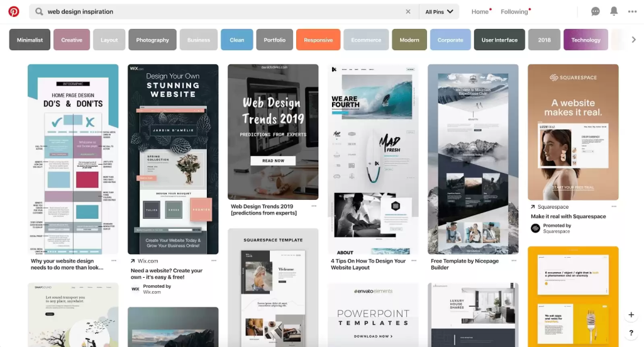Show more filter chips with right arrow
The image size is (644, 347).
click(x=633, y=40)
